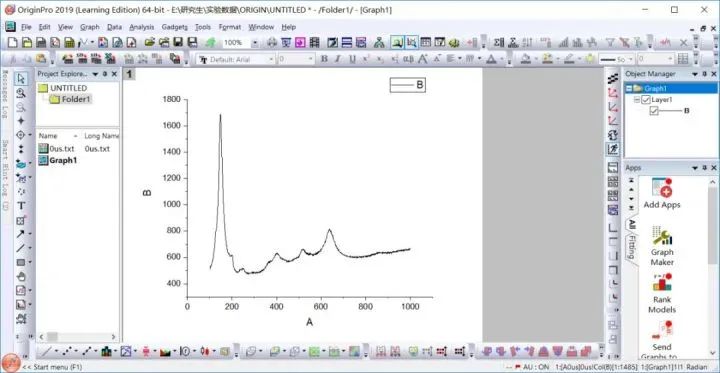Click the Bold formatting icon
Viewport: 720px width, 373px height.
(324, 59)
